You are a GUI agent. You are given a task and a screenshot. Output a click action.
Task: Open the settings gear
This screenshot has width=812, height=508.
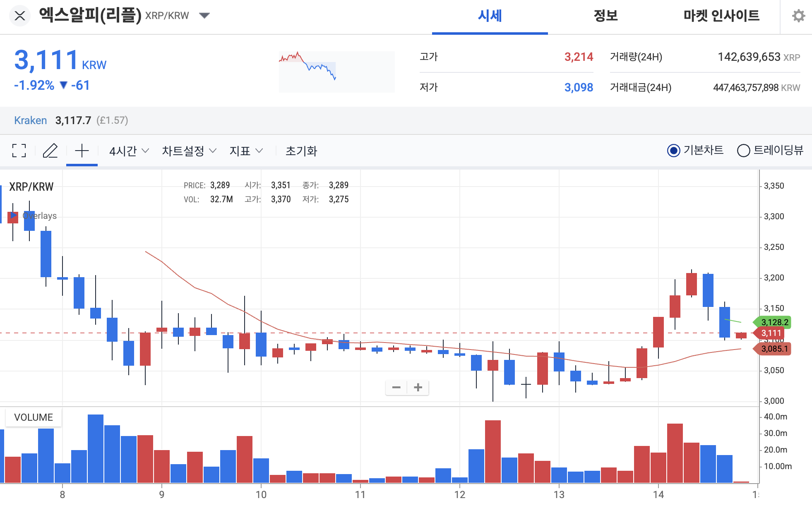click(x=799, y=16)
